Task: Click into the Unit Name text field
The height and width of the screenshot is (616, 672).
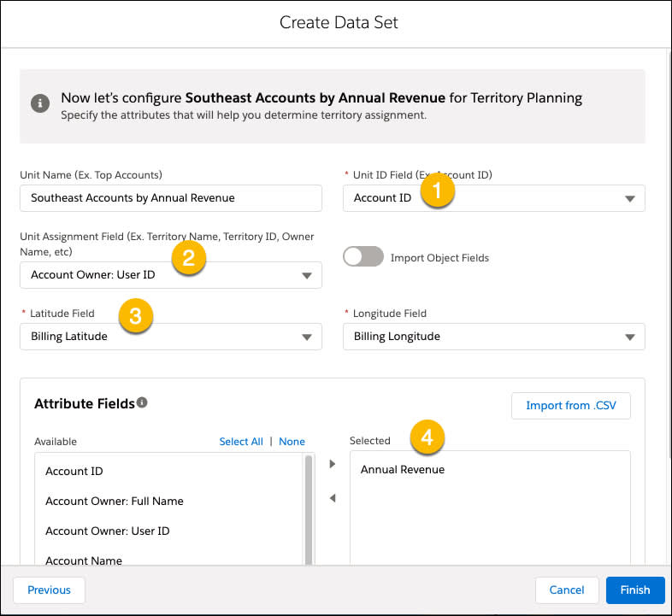Action: pyautogui.click(x=171, y=198)
